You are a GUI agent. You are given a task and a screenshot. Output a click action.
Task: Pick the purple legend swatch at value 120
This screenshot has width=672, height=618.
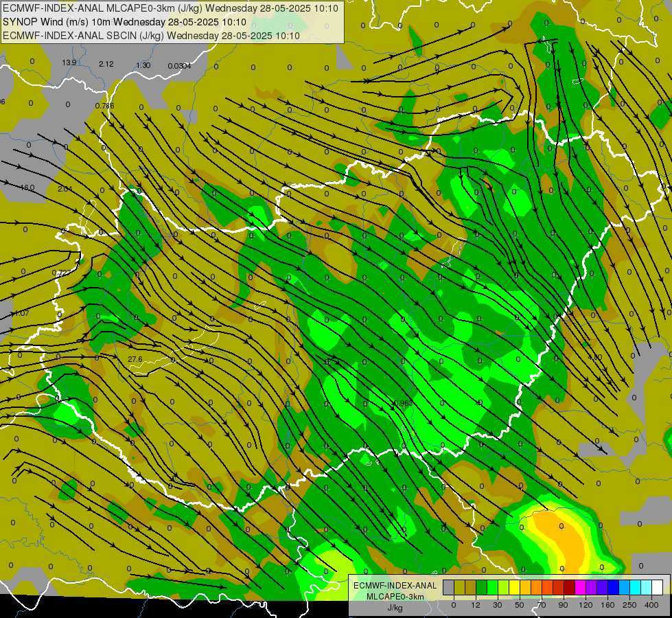pos(592,587)
